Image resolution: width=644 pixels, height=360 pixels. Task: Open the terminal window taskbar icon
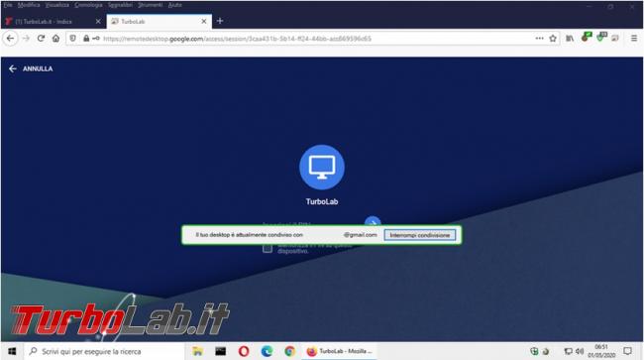coord(221,351)
